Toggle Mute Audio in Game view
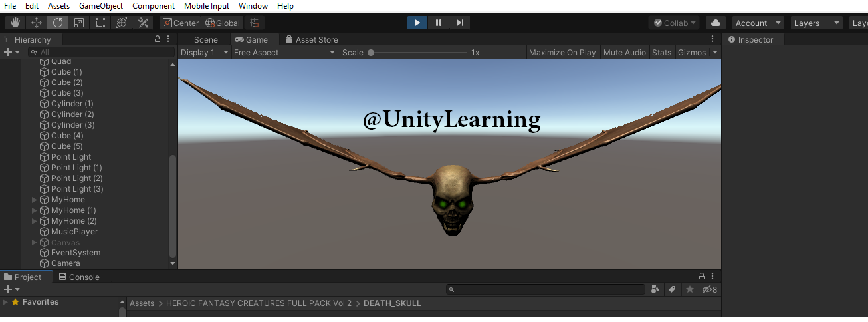The image size is (868, 322). [624, 52]
